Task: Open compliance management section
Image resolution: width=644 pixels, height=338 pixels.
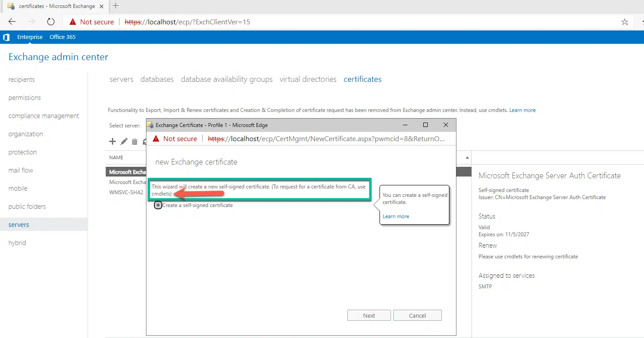Action: click(x=44, y=116)
